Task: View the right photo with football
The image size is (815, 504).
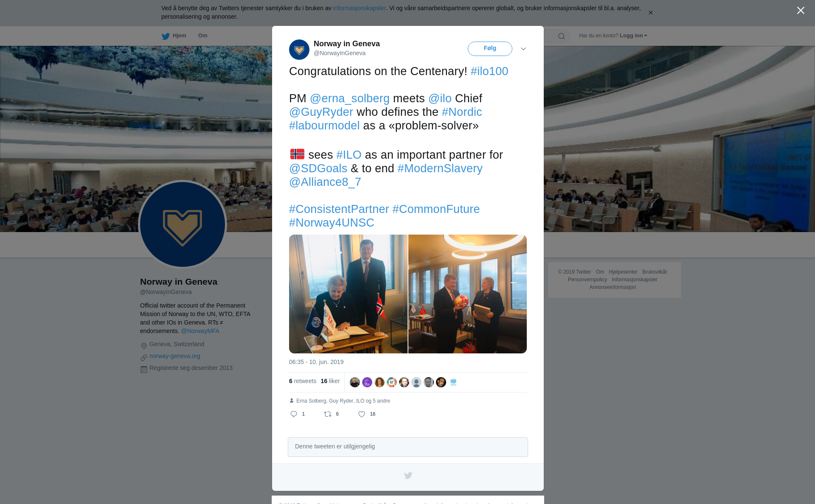Action: coord(467,294)
